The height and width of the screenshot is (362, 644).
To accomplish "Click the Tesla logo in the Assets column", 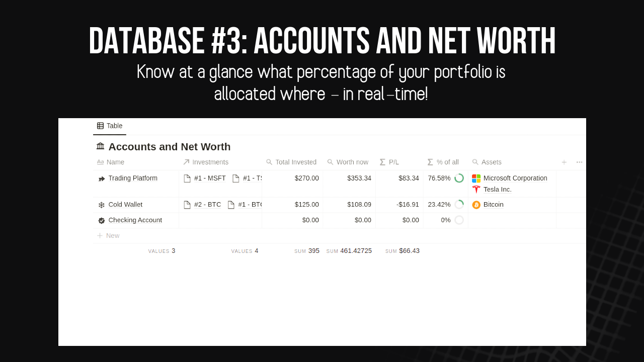I will (476, 189).
